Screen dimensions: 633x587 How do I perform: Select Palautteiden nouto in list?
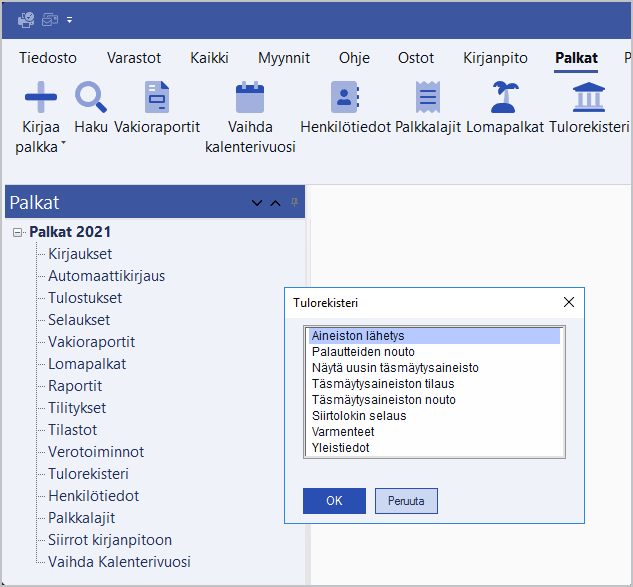362,352
